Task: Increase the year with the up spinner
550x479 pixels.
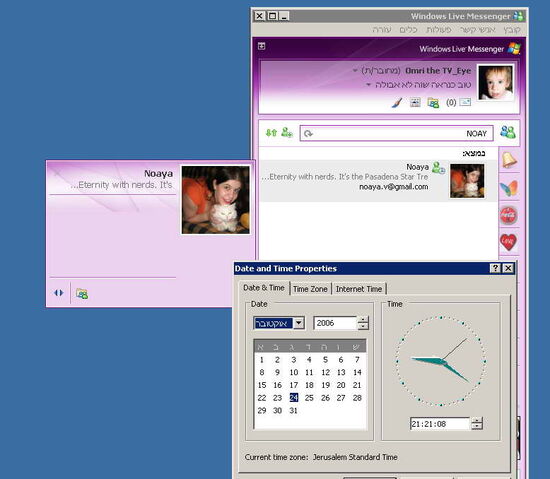Action: click(x=363, y=319)
